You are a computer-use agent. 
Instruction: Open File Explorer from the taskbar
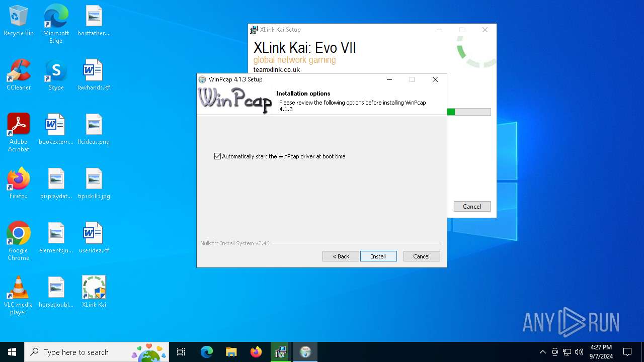point(231,352)
